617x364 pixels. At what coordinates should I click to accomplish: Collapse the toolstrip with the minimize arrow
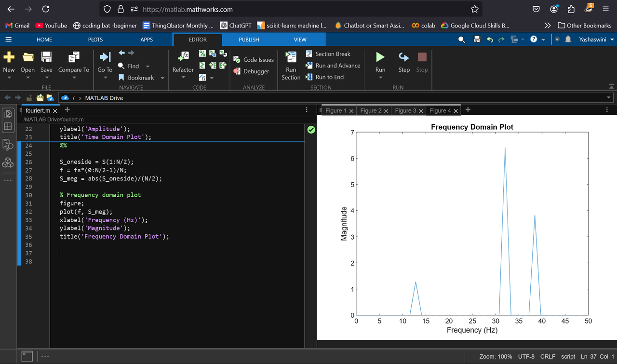coord(612,87)
